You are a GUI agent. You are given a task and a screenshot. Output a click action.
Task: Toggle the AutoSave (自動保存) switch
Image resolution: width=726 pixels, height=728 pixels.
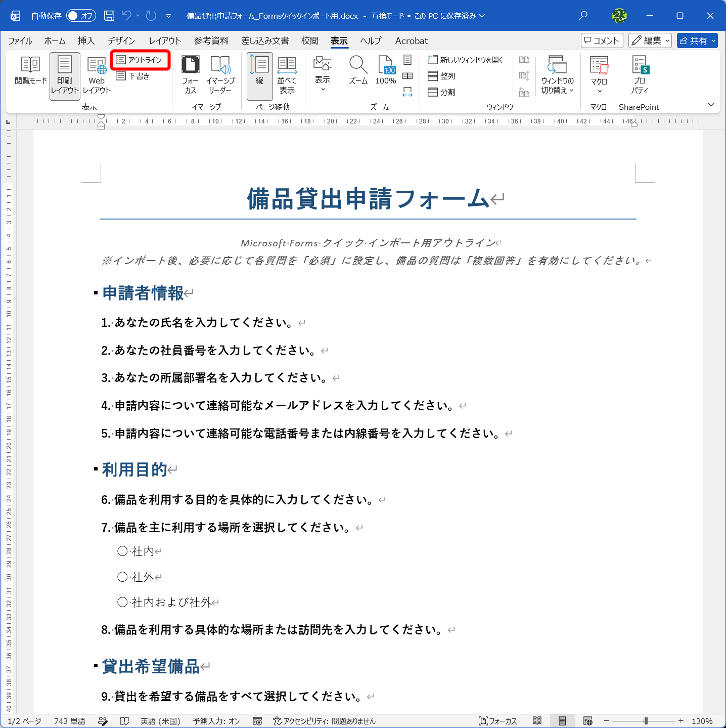coord(81,16)
